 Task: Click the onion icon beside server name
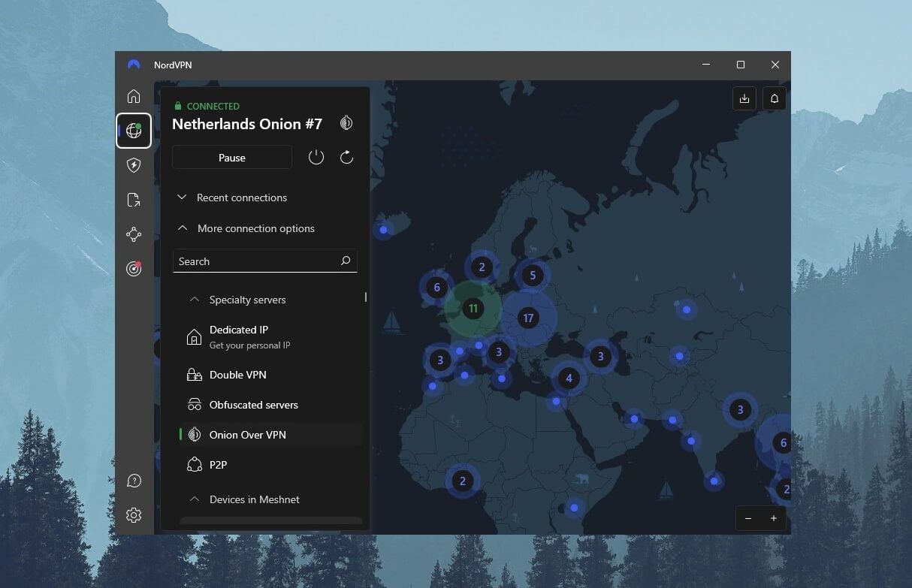click(346, 123)
